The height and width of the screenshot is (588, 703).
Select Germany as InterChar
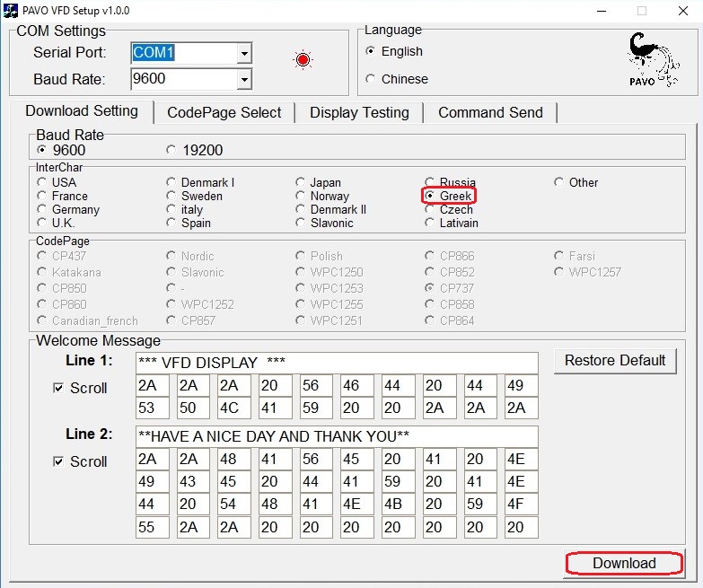[68, 209]
